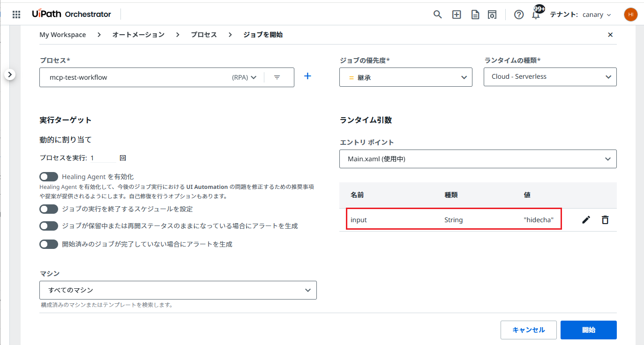Open the resource center icon beside the document icon
The image size is (644, 345).
(492, 15)
